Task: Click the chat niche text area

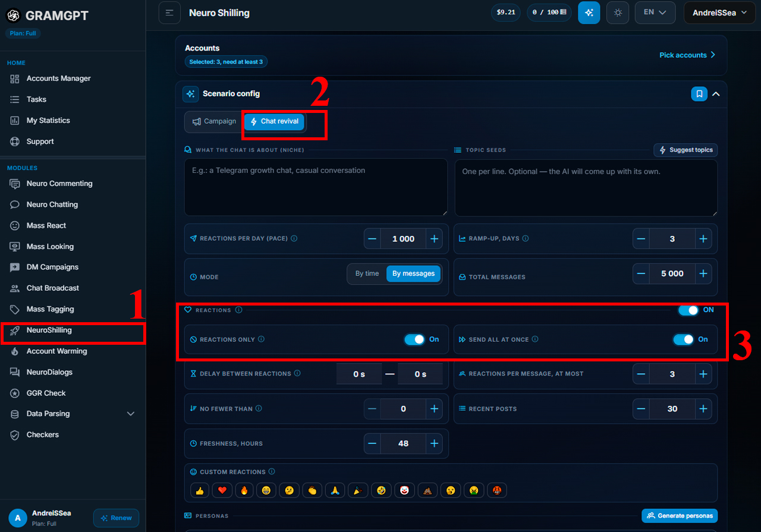Action: pos(316,187)
